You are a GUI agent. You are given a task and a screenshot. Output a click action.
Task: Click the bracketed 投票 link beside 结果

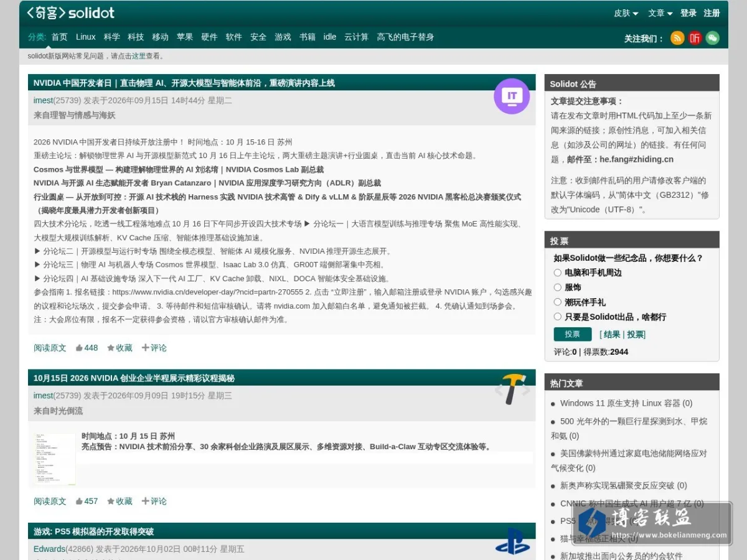pyautogui.click(x=634, y=335)
